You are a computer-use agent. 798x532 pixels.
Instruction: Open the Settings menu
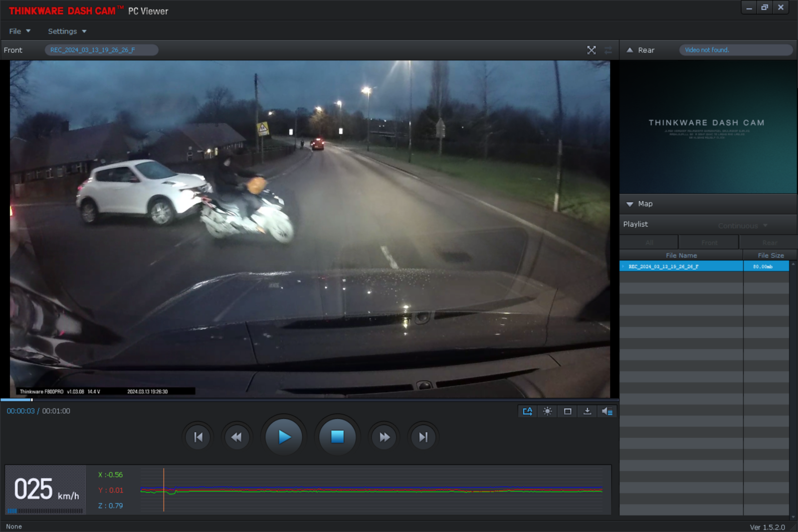point(67,31)
